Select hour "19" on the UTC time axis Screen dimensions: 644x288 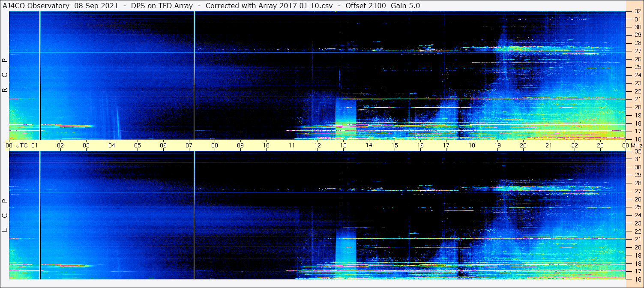(497, 145)
